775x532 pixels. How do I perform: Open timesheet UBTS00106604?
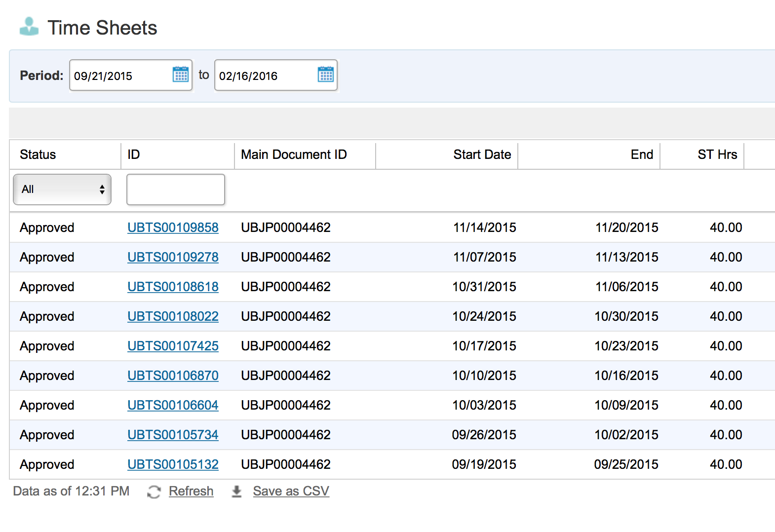[x=173, y=405]
